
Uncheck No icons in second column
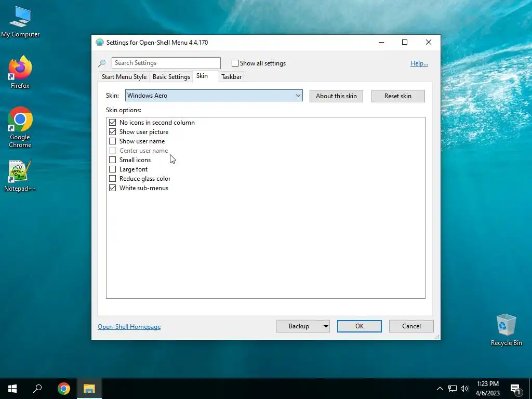112,123
